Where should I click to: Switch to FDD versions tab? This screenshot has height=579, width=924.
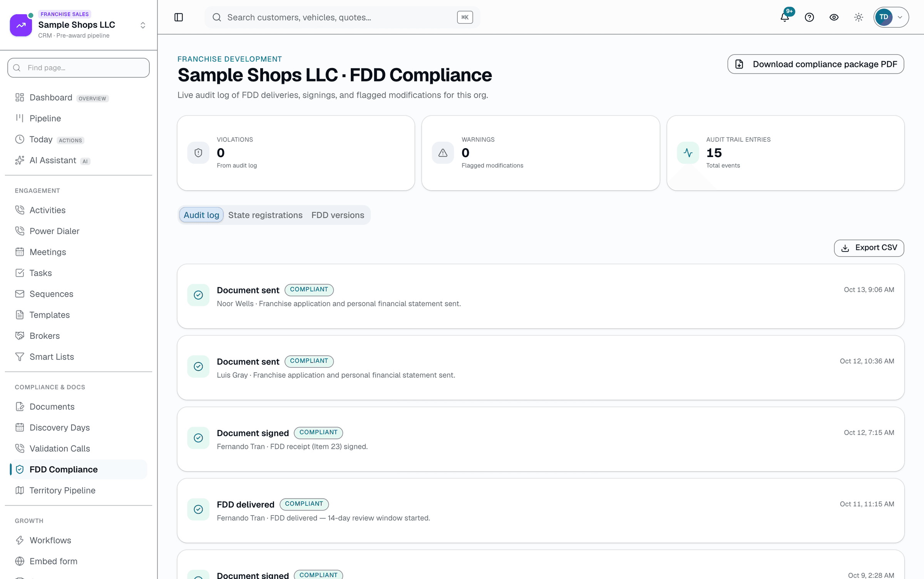pyautogui.click(x=338, y=215)
